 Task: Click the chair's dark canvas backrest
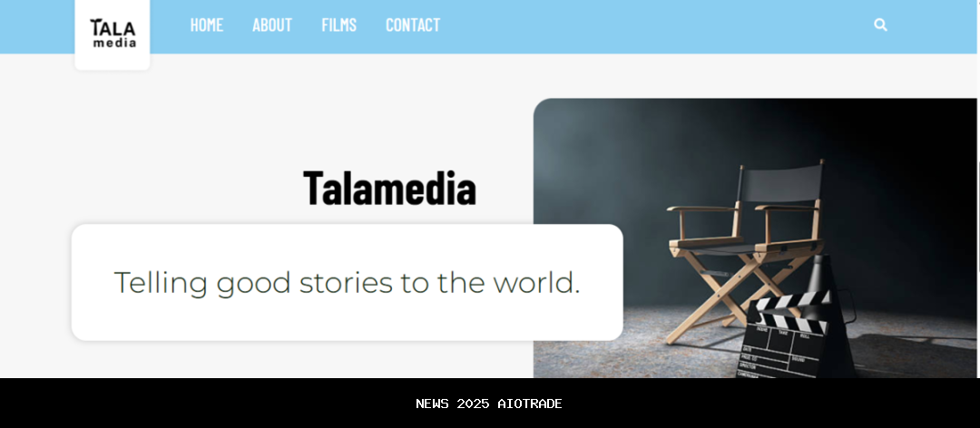(x=781, y=182)
